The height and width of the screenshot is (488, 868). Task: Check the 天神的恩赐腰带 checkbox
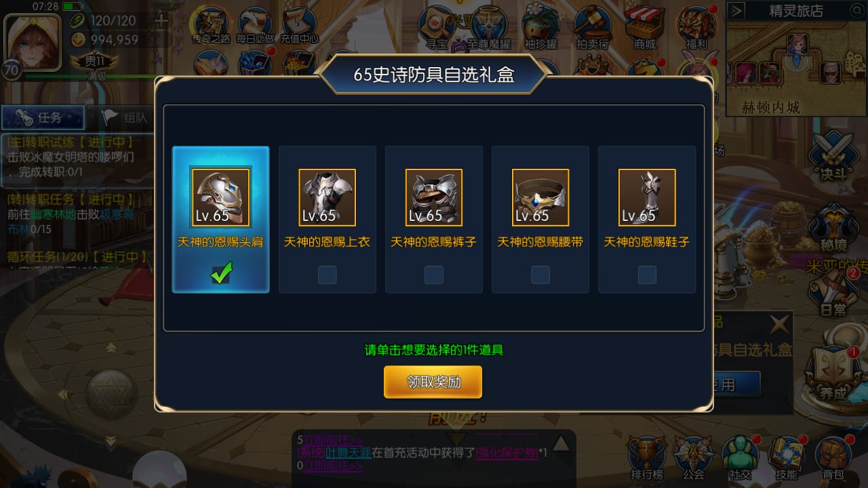tap(540, 274)
